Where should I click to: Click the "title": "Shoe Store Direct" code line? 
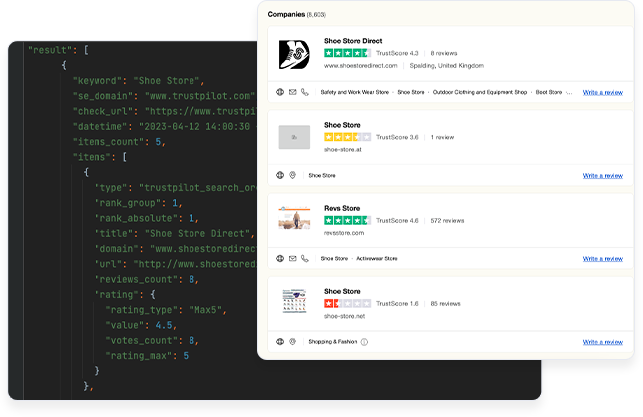174,233
